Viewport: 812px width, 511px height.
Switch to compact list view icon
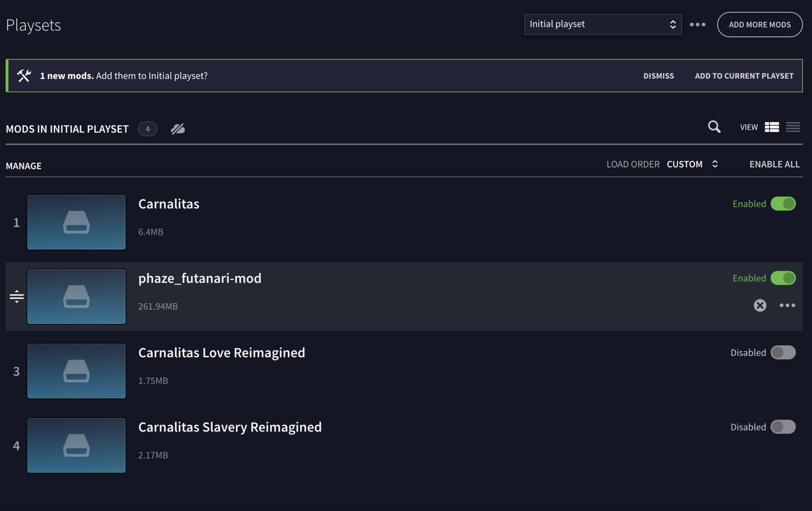pos(793,127)
